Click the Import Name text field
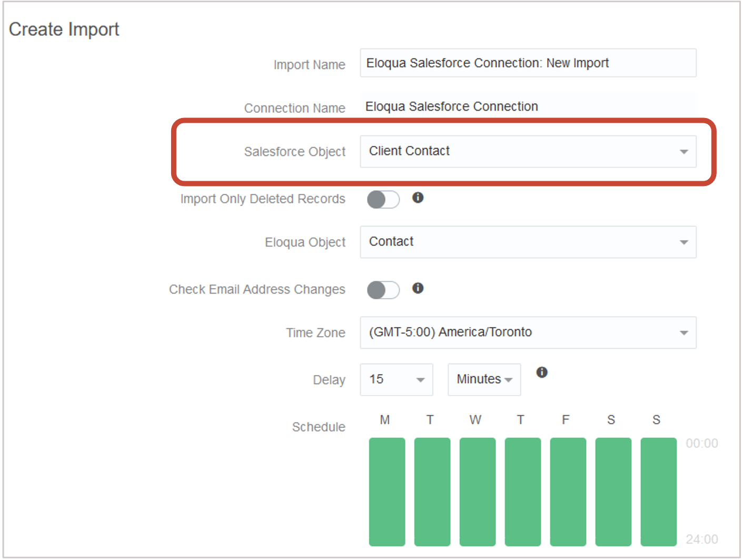Image resolution: width=743 pixels, height=560 pixels. (x=528, y=63)
